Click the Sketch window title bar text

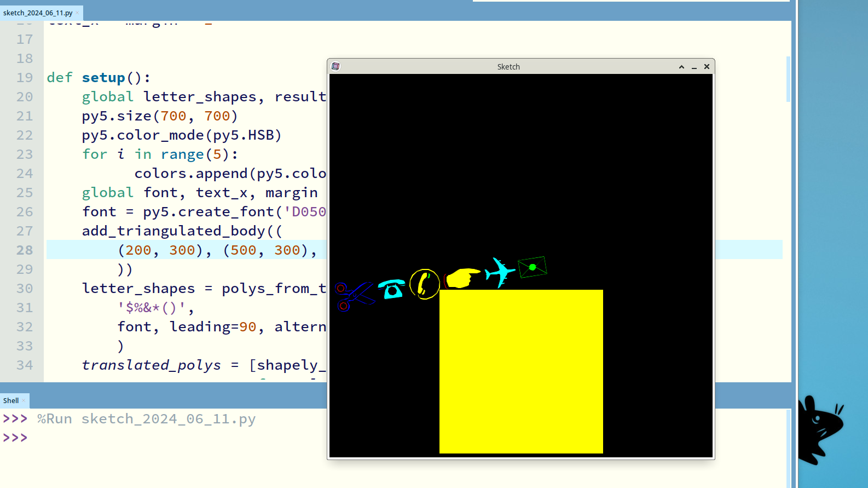click(x=508, y=67)
